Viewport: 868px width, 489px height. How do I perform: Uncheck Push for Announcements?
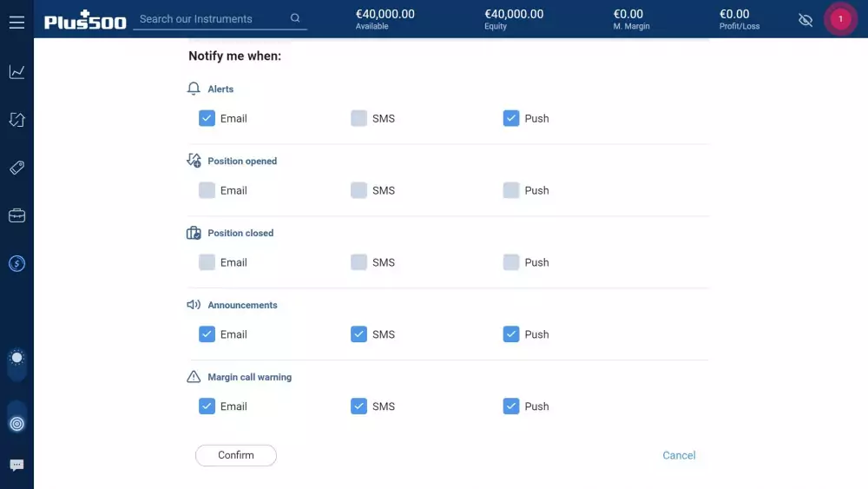coord(511,334)
